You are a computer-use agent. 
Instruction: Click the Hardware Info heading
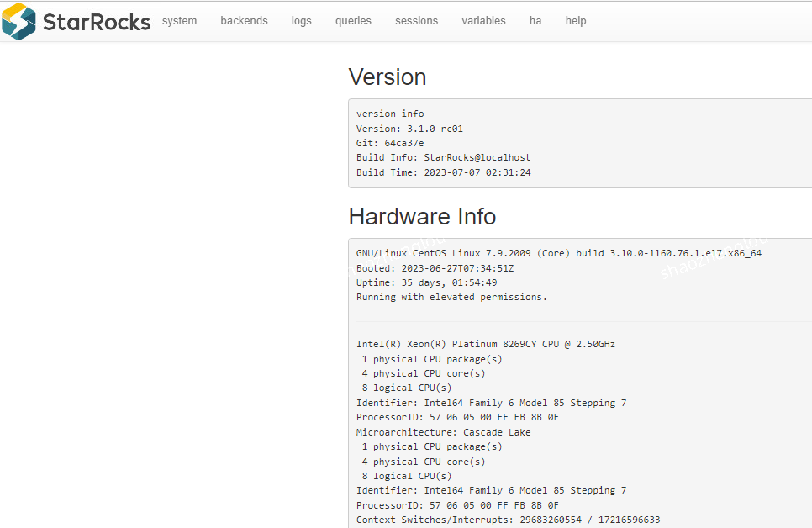[x=422, y=217]
